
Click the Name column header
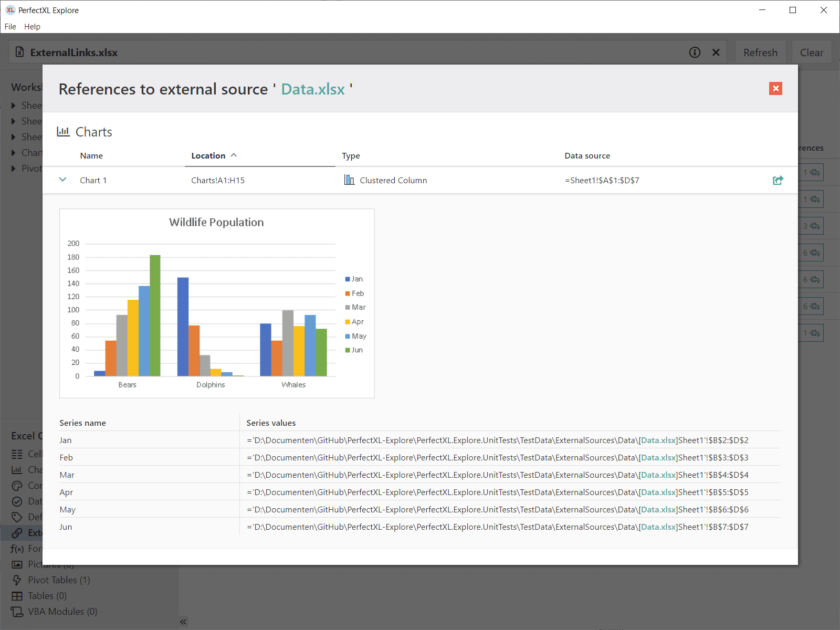click(91, 156)
